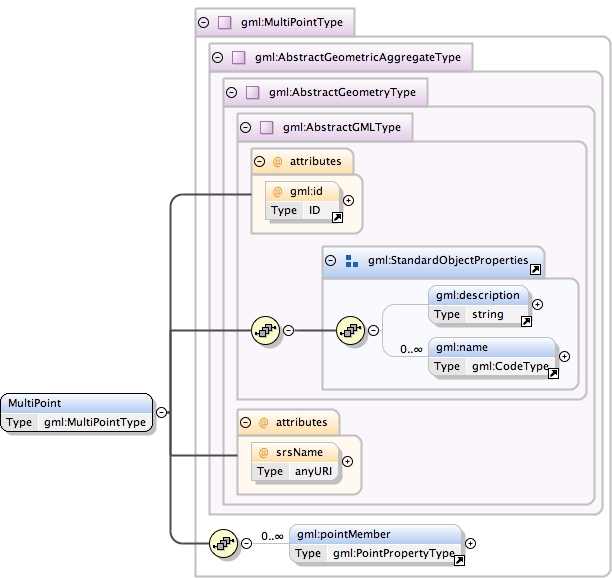The height and width of the screenshot is (578, 612).
Task: Click the group icon of gml:StandardObjectProperties
Action: tap(352, 261)
